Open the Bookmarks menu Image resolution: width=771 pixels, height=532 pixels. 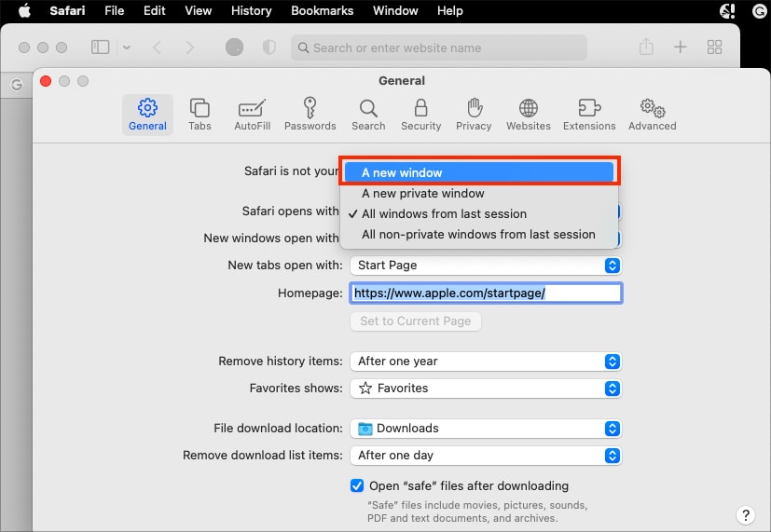[322, 11]
